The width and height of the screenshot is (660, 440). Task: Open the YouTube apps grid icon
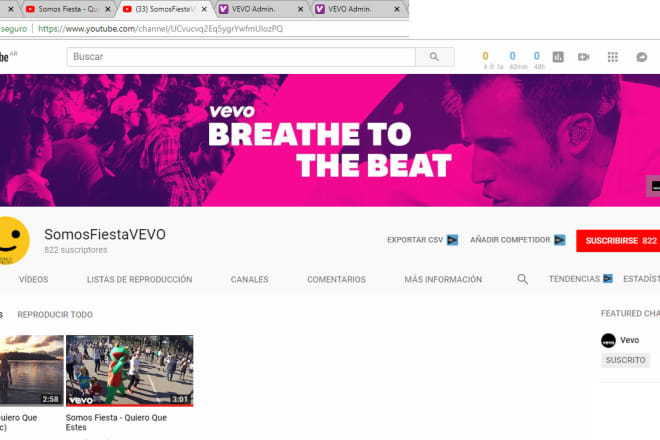(612, 57)
